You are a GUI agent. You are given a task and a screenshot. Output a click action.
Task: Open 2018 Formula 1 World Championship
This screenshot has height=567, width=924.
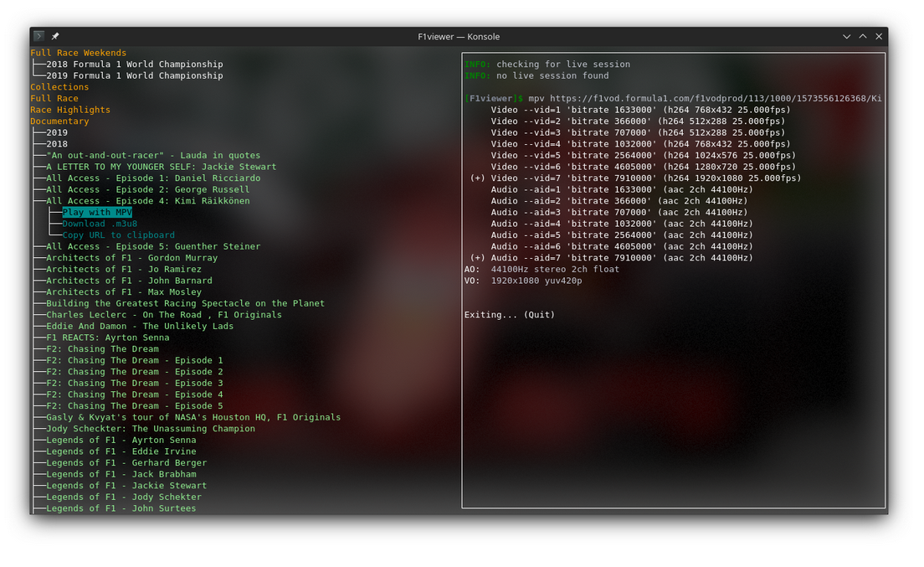[x=135, y=64]
